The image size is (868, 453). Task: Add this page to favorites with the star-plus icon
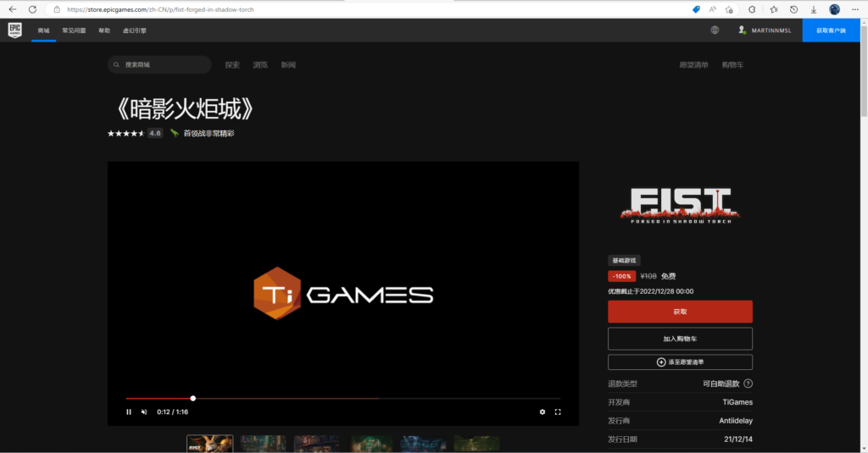(x=729, y=9)
